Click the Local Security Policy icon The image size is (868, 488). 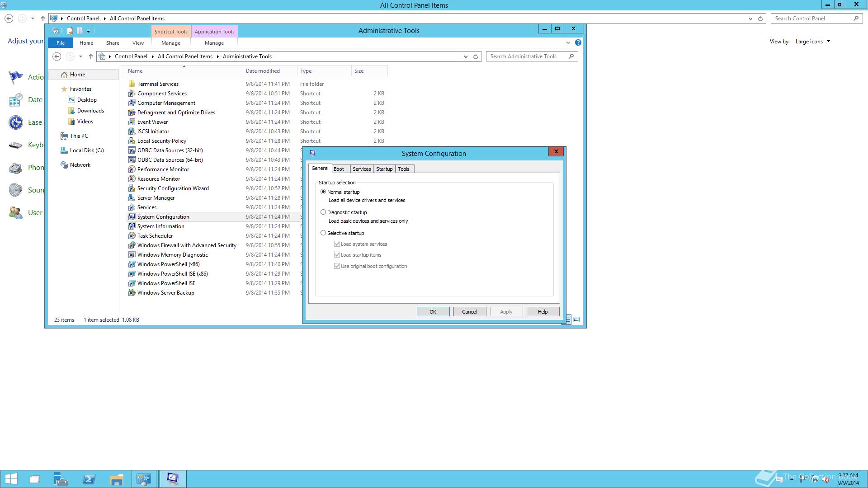click(x=132, y=141)
